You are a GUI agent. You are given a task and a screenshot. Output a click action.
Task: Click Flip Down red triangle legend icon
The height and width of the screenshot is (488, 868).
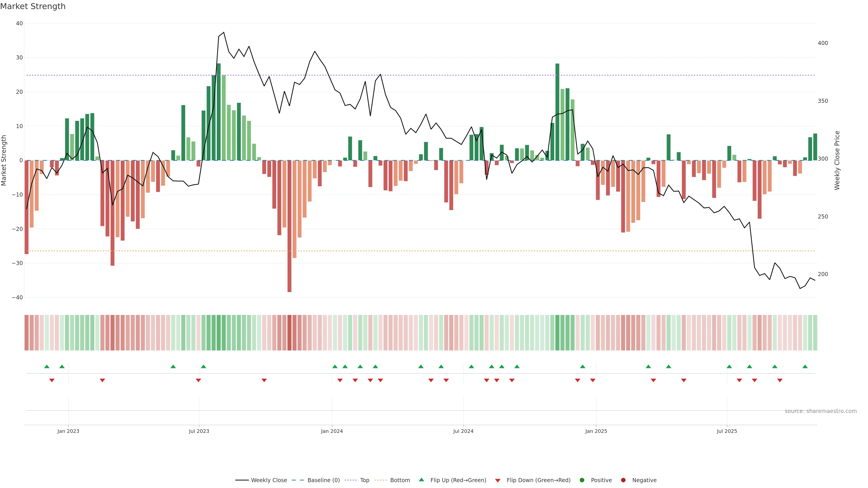[498, 480]
